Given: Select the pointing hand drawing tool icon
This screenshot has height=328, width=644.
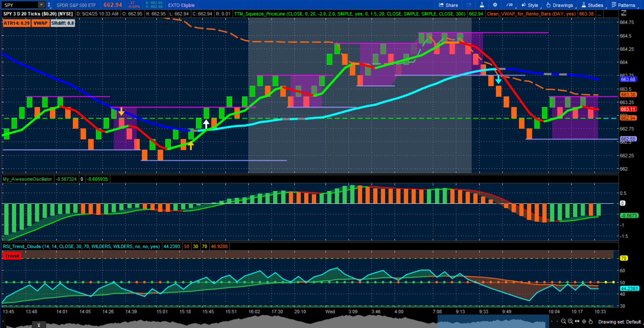Looking at the screenshot, I should [591, 322].
